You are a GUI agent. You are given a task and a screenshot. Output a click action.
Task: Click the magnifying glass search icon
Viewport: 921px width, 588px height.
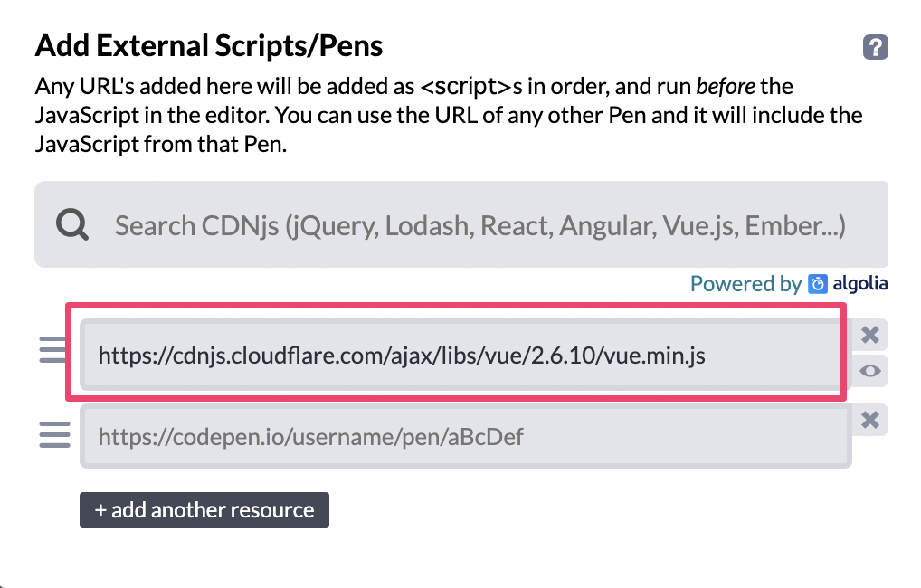(x=71, y=224)
